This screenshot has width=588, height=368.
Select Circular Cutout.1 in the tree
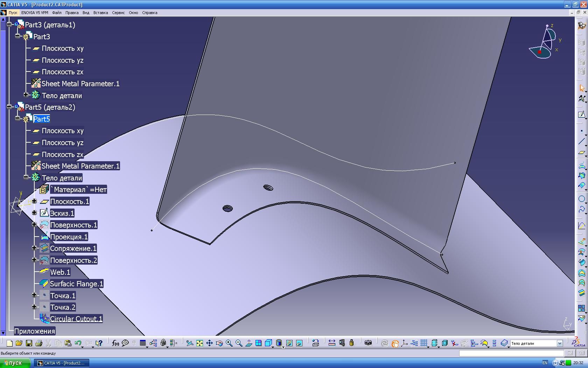point(76,319)
